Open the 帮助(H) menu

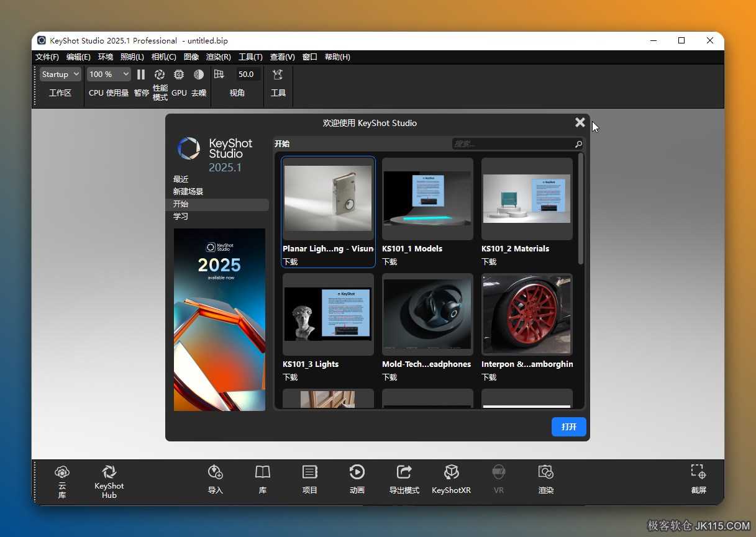(337, 56)
